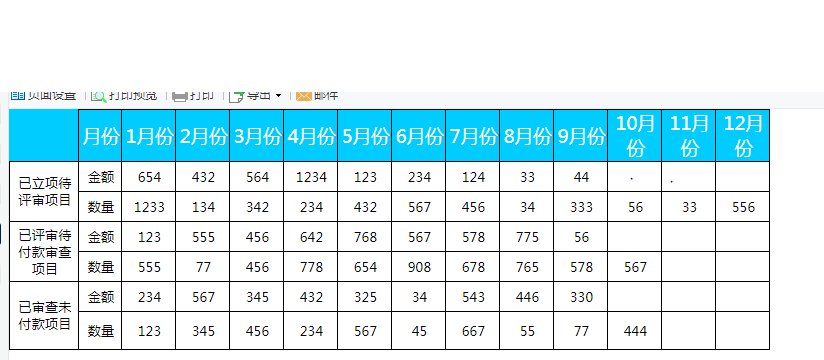Select the cell with value 333
824x360 pixels.
pos(581,207)
